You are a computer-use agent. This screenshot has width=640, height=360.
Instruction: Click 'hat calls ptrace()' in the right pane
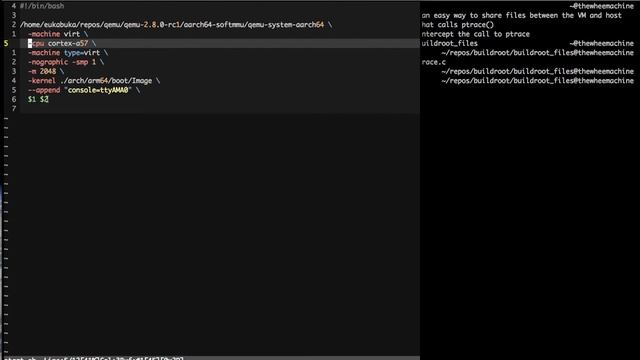click(x=458, y=25)
